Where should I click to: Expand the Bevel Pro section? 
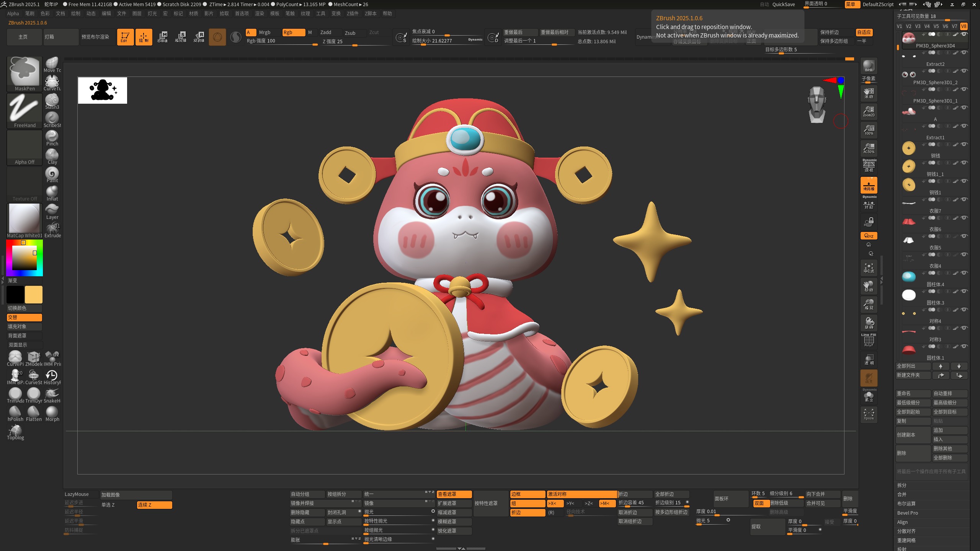click(908, 513)
